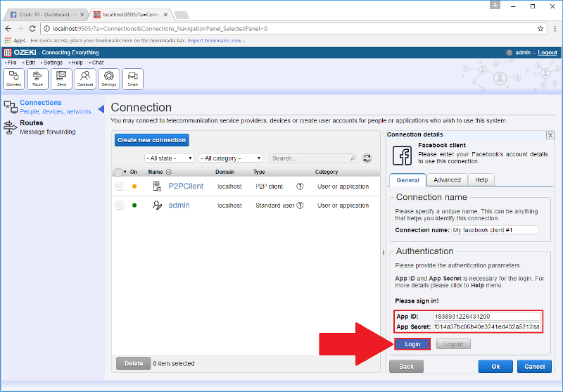Switch to the Advanced tab
The width and height of the screenshot is (563, 392).
click(x=447, y=180)
